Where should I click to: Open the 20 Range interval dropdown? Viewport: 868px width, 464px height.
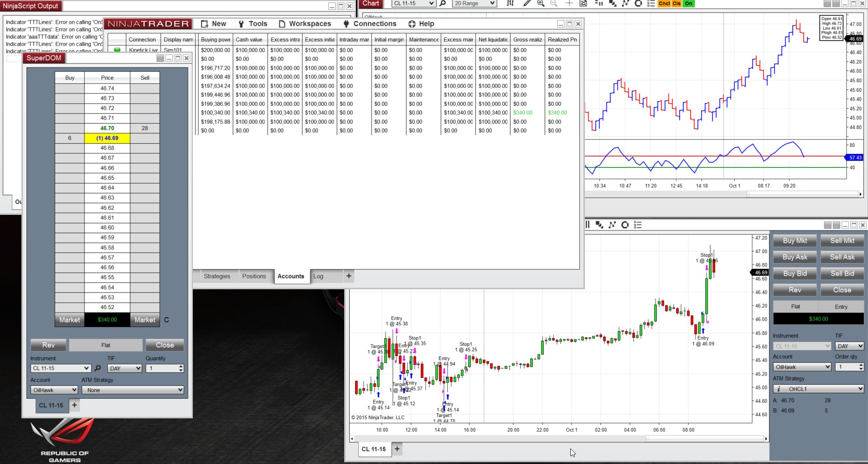(474, 4)
